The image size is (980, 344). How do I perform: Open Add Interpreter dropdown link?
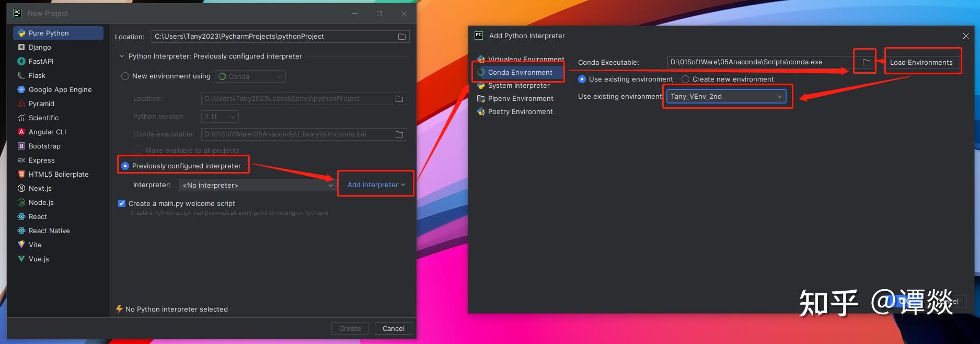click(x=376, y=185)
